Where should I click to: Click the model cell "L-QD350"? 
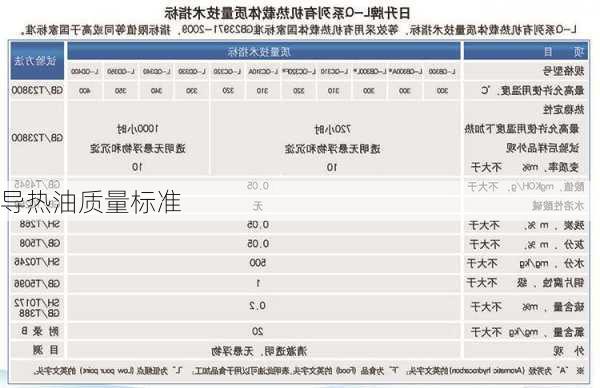click(x=121, y=72)
